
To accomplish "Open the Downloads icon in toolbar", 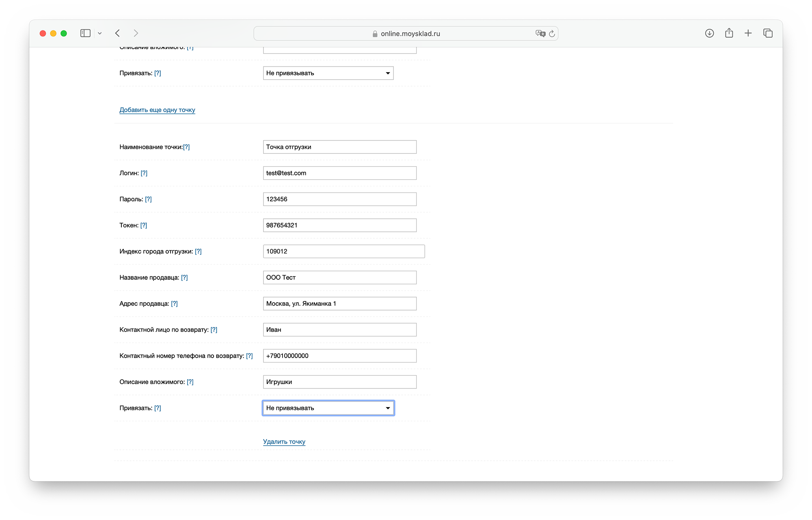I will tap(709, 33).
